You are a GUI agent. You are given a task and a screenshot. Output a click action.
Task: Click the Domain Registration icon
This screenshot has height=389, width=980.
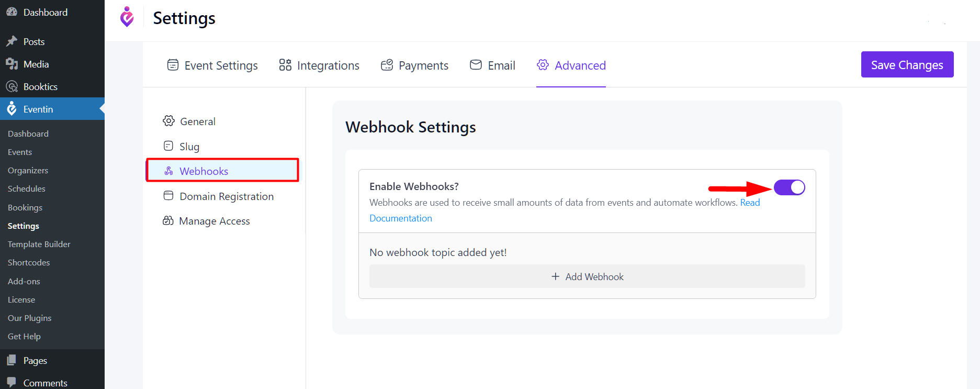(168, 196)
